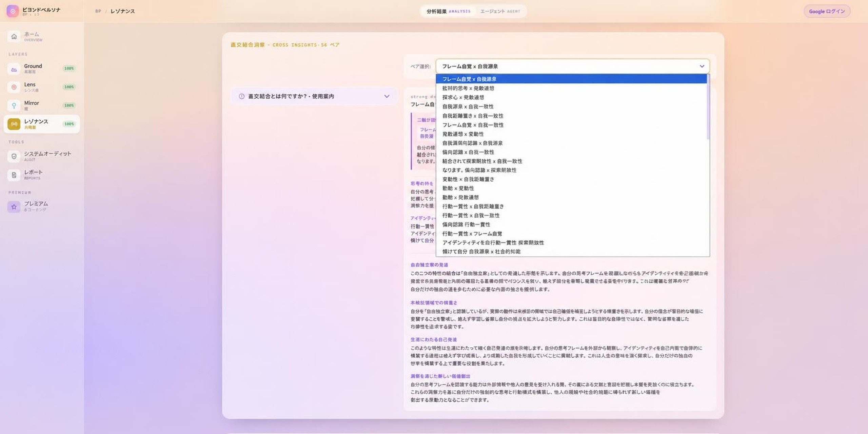This screenshot has width=868, height=434.
Task: Click the info icon beside 直交結合とは何ですか
Action: point(241,96)
